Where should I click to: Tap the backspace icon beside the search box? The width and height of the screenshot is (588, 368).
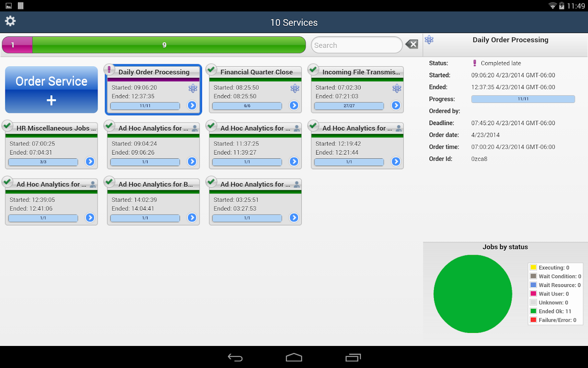click(412, 44)
